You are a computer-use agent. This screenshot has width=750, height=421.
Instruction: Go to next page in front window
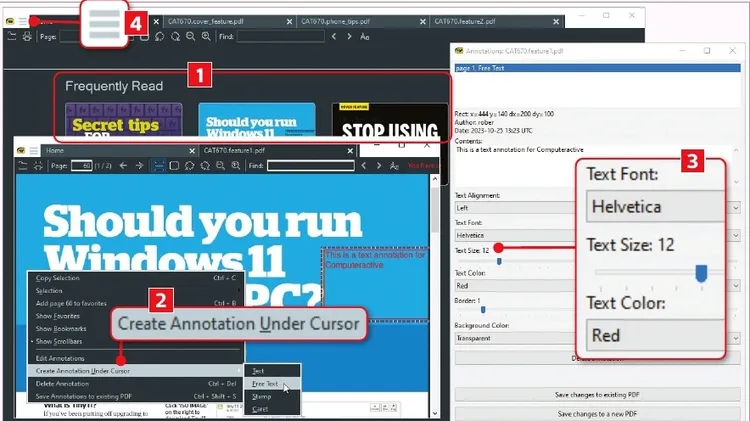coord(139,166)
